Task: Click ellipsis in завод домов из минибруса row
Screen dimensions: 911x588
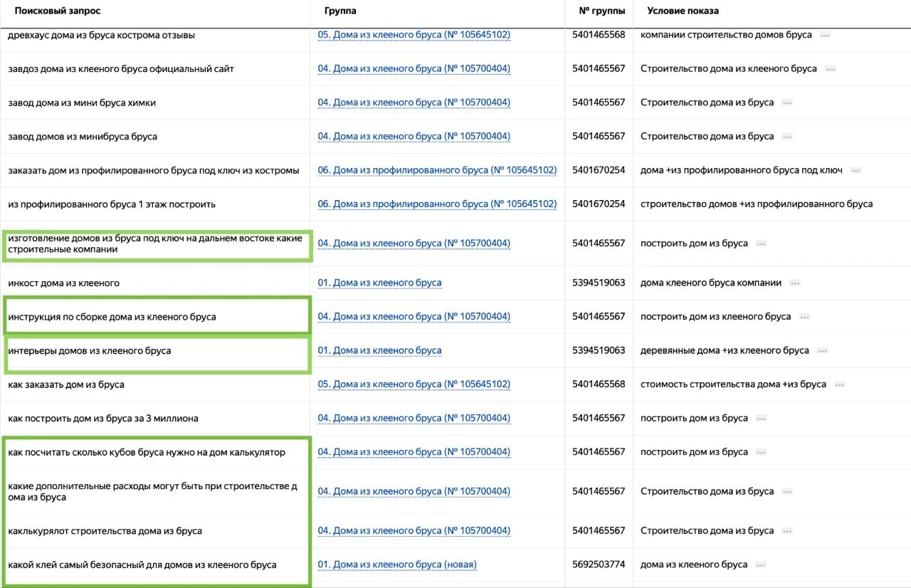Action: [x=787, y=137]
